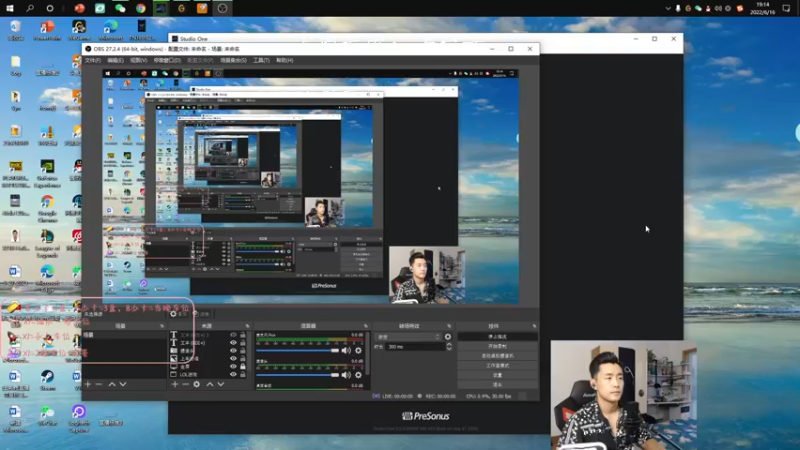
Task: Hide the LOL游戏 source
Action: [x=233, y=374]
